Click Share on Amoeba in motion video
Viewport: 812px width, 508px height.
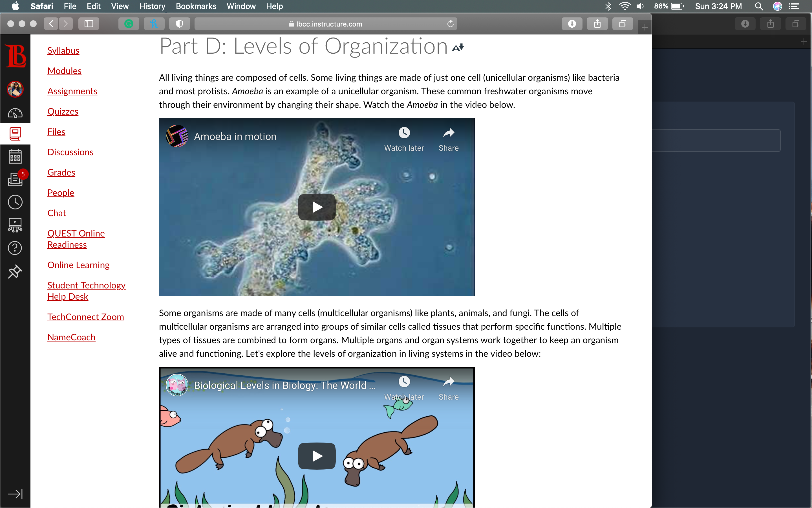tap(449, 139)
